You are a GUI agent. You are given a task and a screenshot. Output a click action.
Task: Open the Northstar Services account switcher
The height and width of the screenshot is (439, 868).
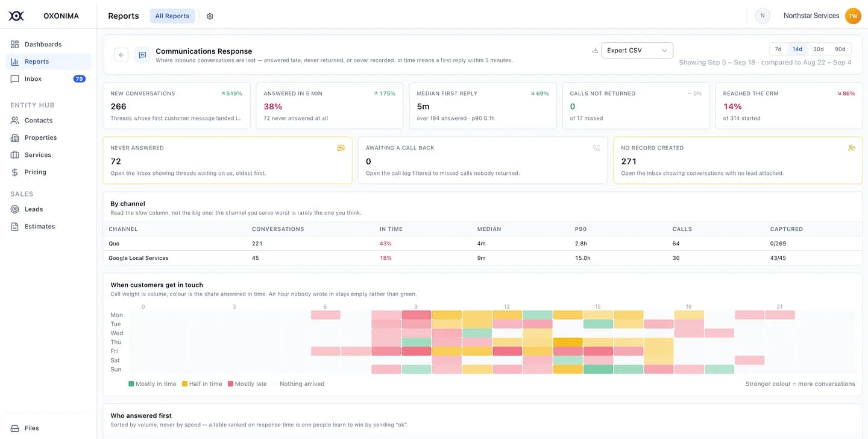(811, 16)
